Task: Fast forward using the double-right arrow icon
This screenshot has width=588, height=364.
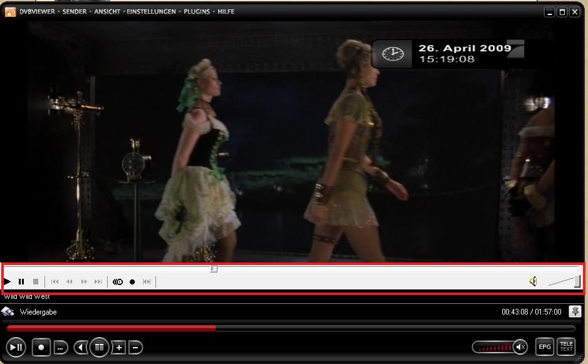Action: pos(84,281)
